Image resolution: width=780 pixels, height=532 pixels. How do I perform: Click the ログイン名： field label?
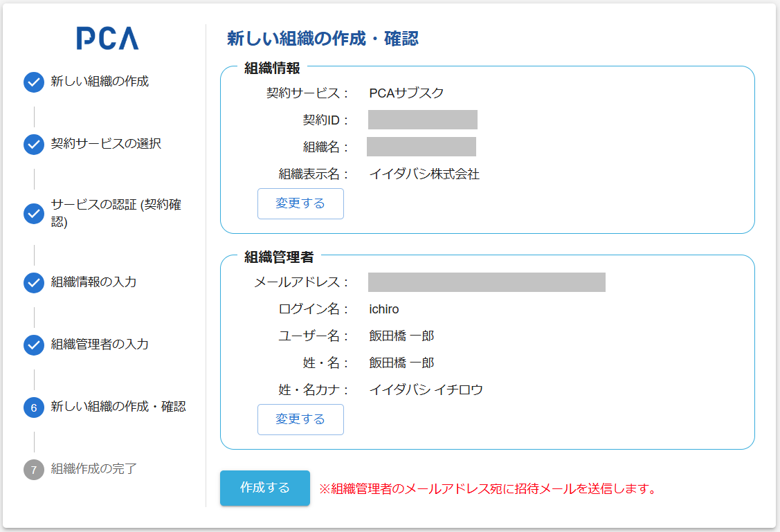pos(314,309)
